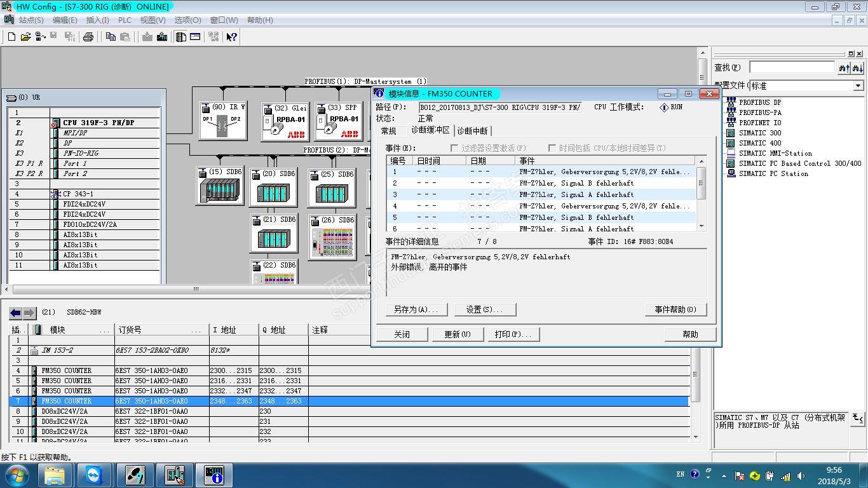The width and height of the screenshot is (868, 488).
Task: Open the PLC menu
Action: pos(125,20)
